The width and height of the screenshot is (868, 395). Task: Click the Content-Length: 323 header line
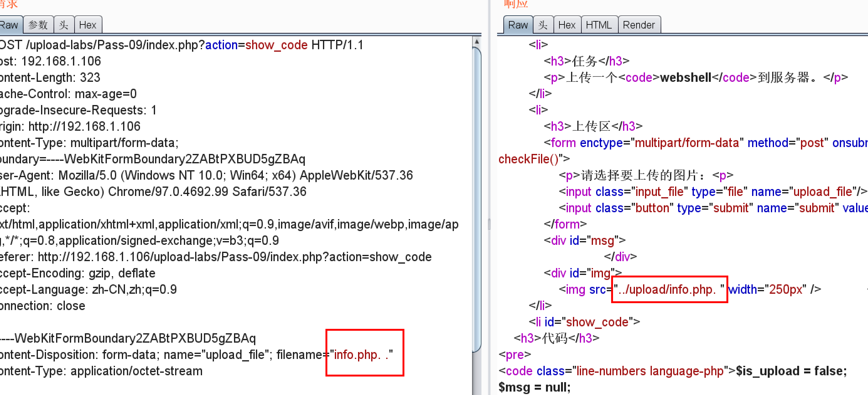click(x=50, y=77)
